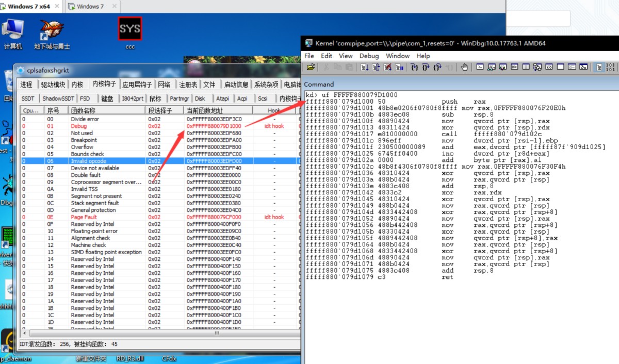Click the Copy icon in WinDbg toolbar
The image size is (619, 364).
click(x=337, y=67)
